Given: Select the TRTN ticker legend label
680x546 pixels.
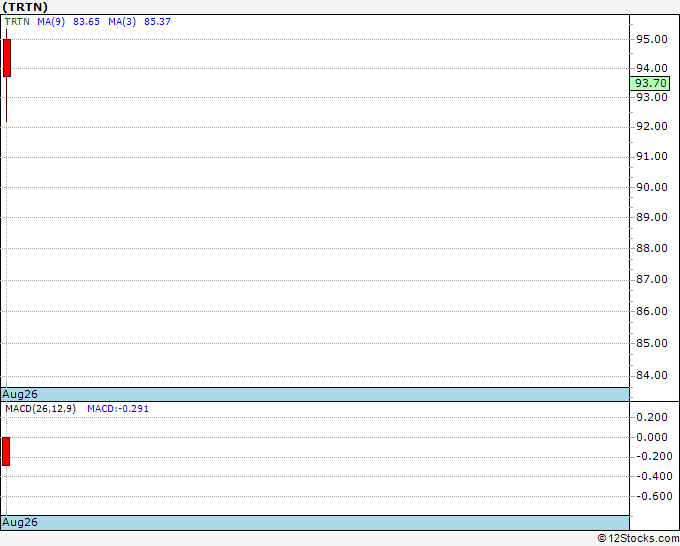Looking at the screenshot, I should (x=17, y=22).
